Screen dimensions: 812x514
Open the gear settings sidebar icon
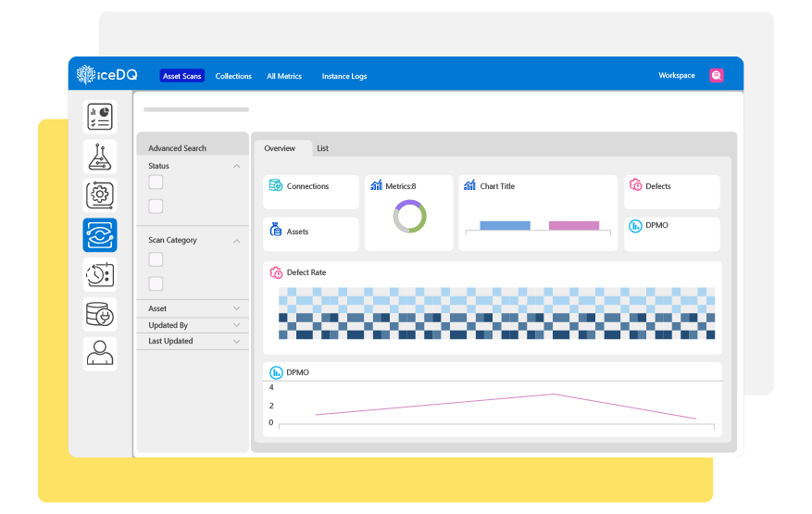click(x=100, y=195)
